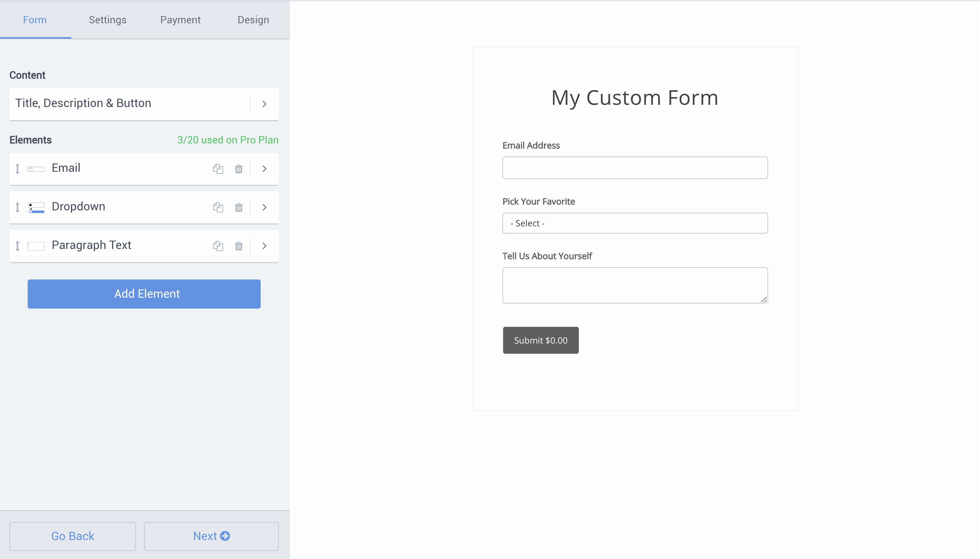Image resolution: width=980 pixels, height=559 pixels.
Task: Delete the Paragraph Text element
Action: [x=239, y=246]
